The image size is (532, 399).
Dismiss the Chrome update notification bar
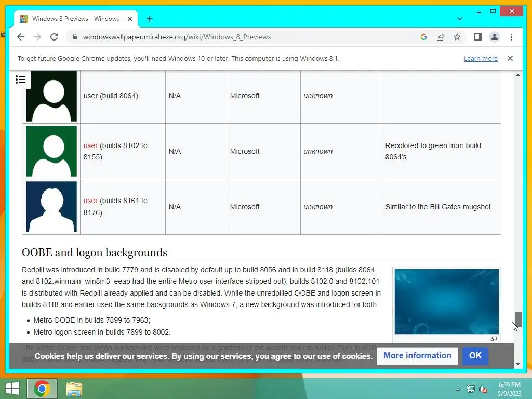click(510, 58)
